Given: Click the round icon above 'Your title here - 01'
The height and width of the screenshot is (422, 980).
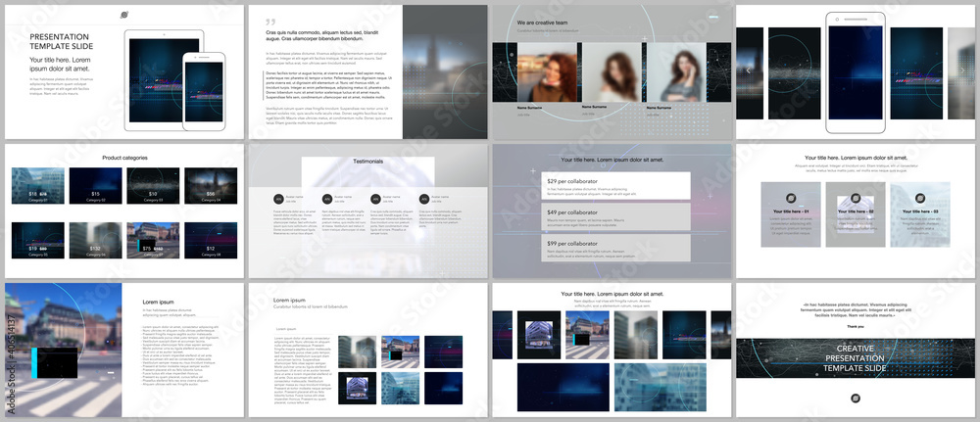Looking at the screenshot, I should coord(791,199).
